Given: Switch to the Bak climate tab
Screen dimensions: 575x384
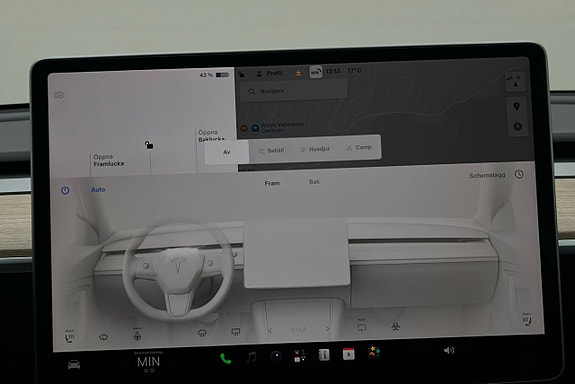Looking at the screenshot, I should [x=314, y=182].
